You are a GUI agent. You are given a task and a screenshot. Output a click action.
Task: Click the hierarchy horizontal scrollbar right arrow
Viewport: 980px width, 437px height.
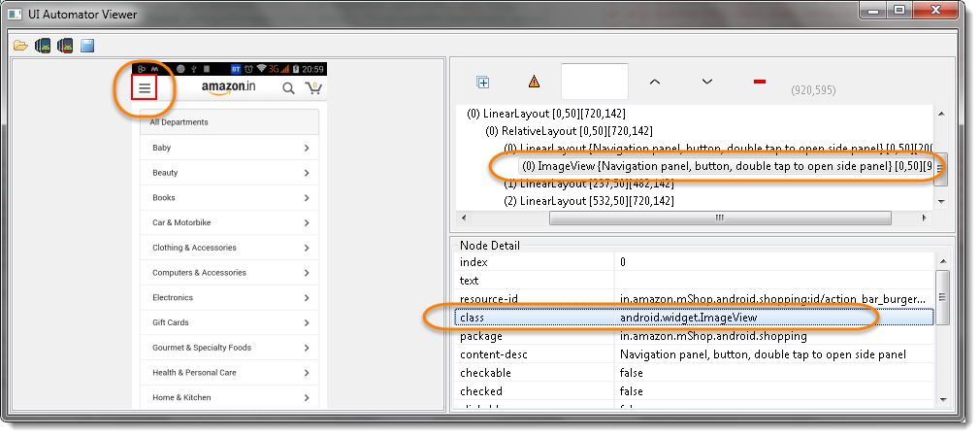(925, 218)
